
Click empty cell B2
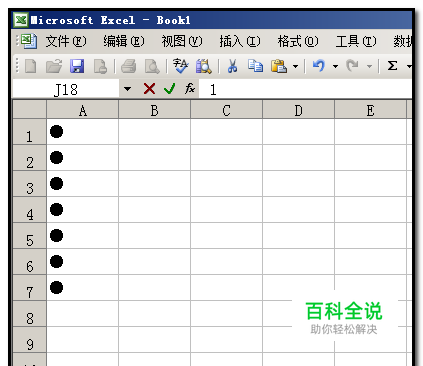154,158
